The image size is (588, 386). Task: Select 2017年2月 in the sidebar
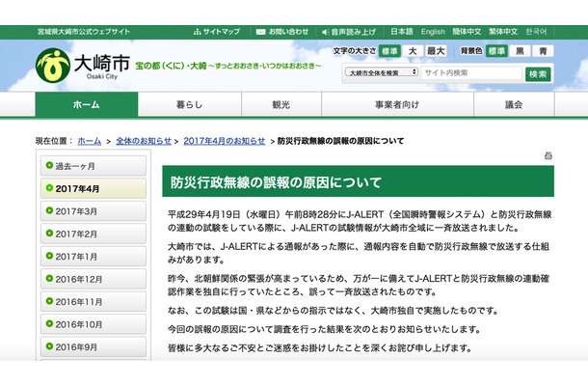click(x=94, y=234)
